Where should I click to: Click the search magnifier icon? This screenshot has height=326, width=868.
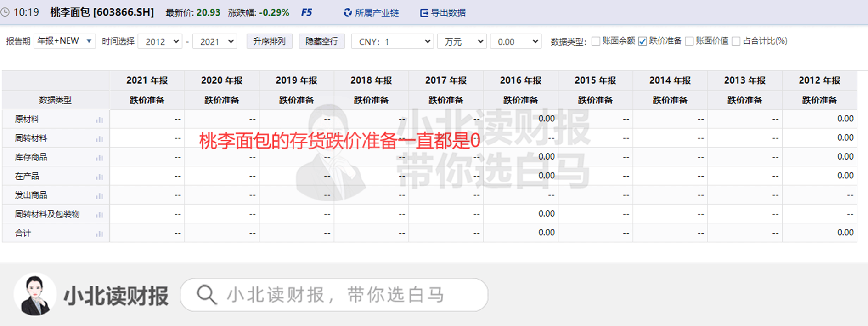click(207, 295)
